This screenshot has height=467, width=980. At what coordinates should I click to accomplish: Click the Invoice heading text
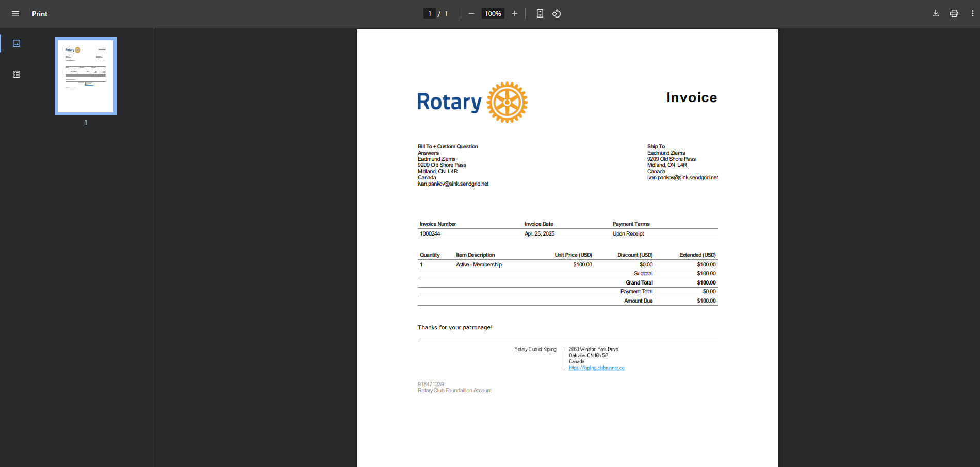click(691, 97)
